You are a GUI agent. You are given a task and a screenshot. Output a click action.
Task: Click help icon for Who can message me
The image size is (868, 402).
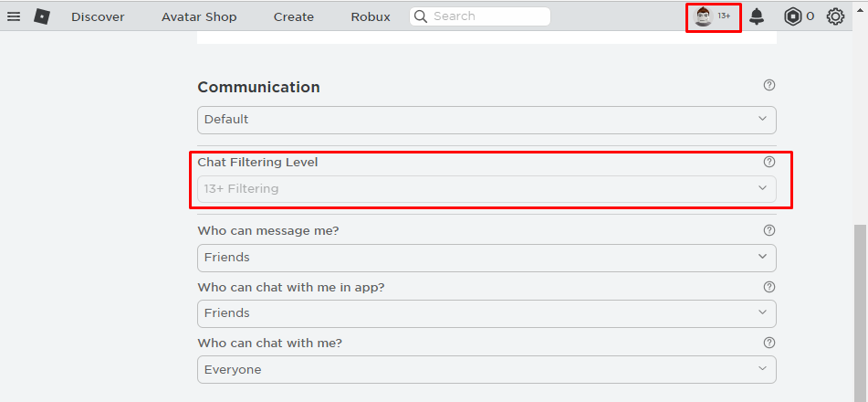769,230
